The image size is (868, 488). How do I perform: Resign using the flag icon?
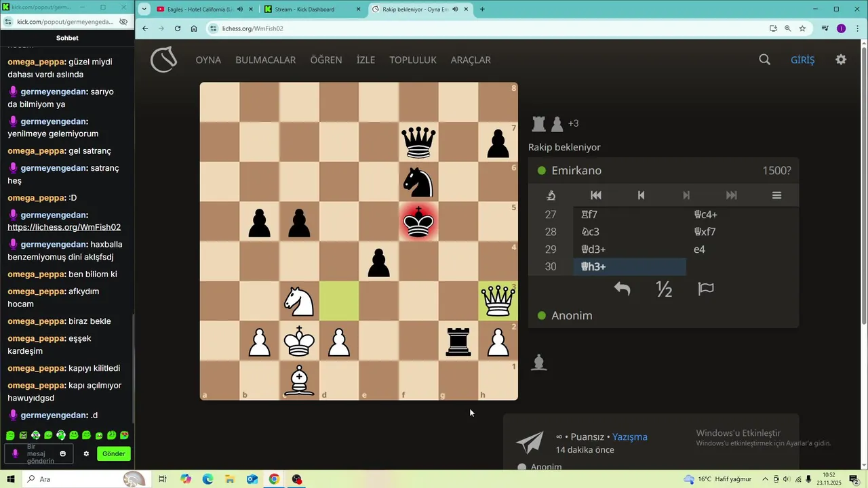pyautogui.click(x=706, y=289)
